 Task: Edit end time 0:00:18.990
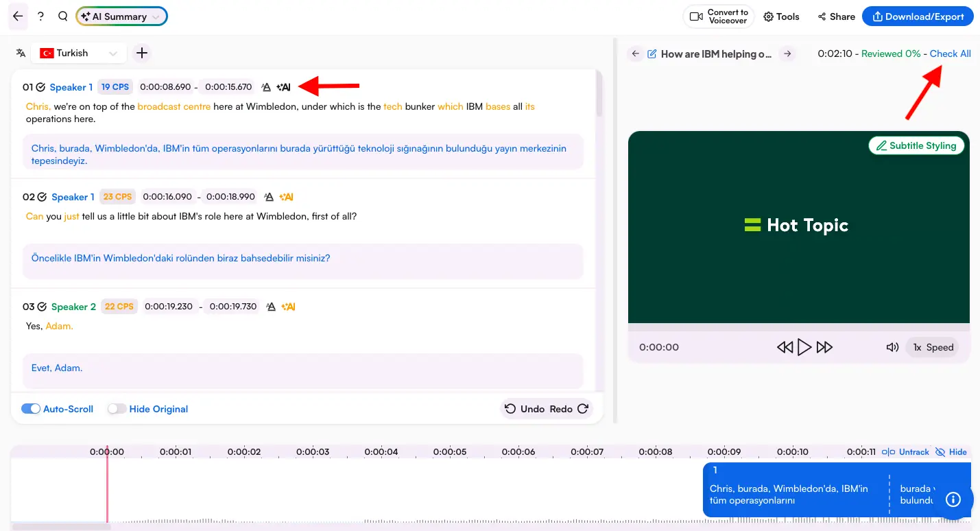click(230, 197)
